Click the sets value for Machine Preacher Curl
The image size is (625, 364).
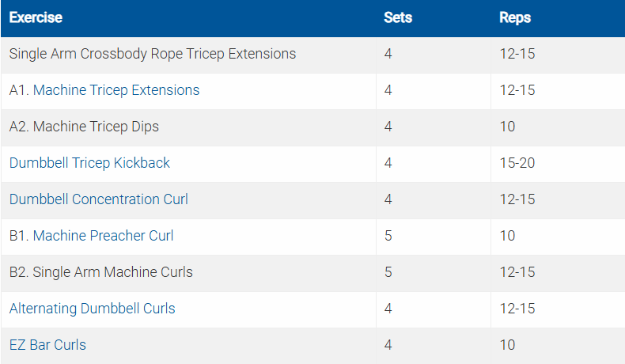tap(388, 236)
